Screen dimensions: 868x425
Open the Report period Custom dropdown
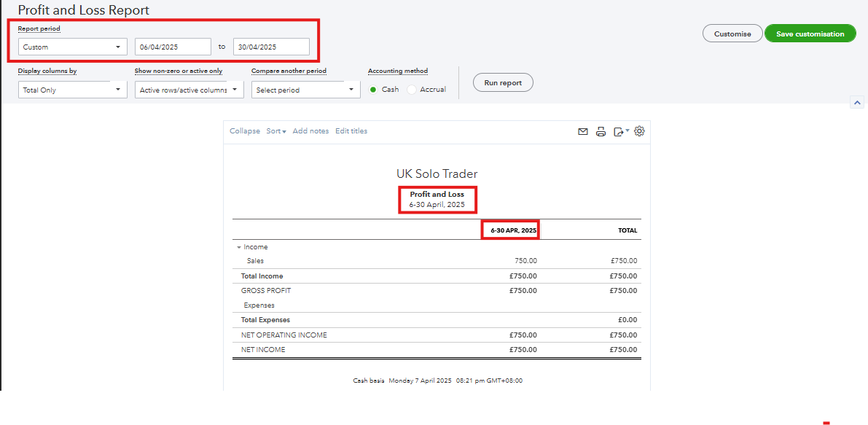[x=73, y=47]
